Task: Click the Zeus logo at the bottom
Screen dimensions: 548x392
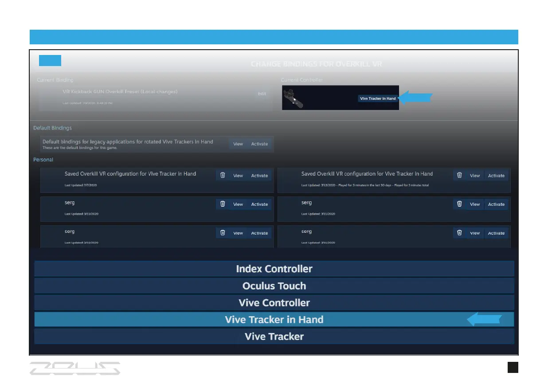Action: pyautogui.click(x=75, y=368)
